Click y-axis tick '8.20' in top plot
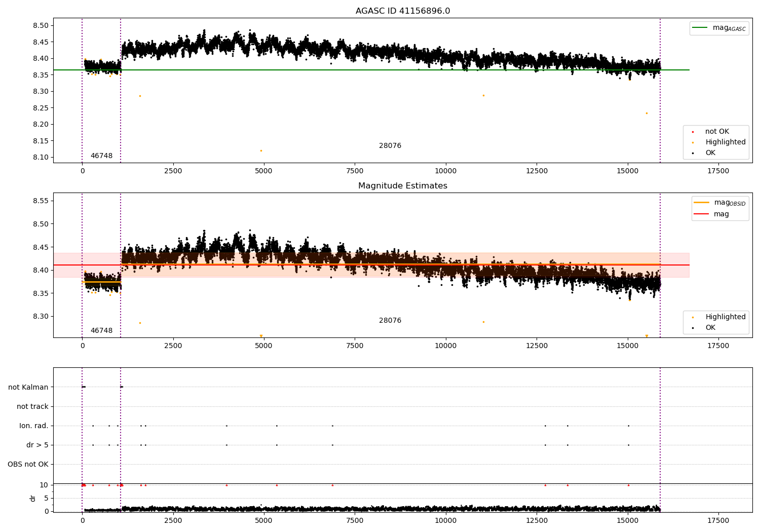The height and width of the screenshot is (532, 760). point(41,124)
